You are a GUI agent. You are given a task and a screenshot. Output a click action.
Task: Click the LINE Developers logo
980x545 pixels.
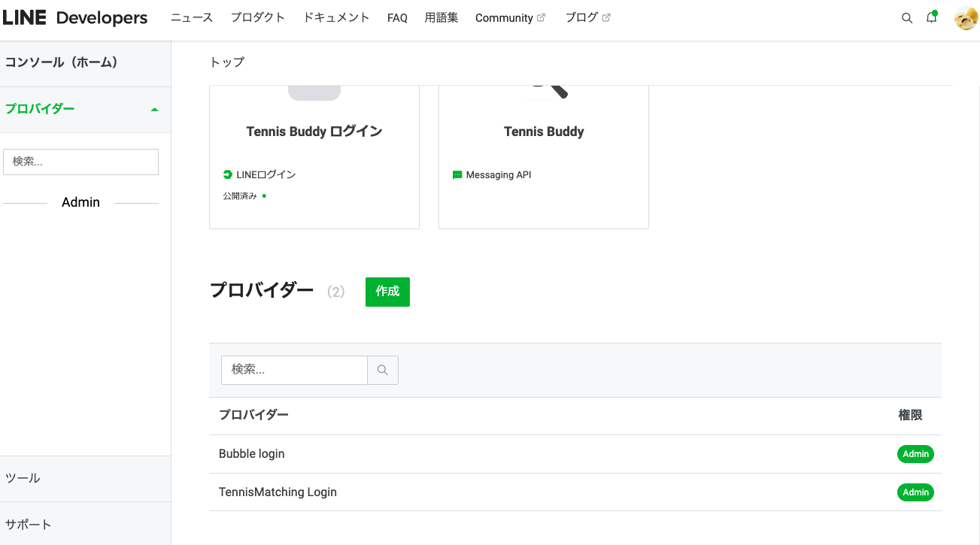click(77, 17)
